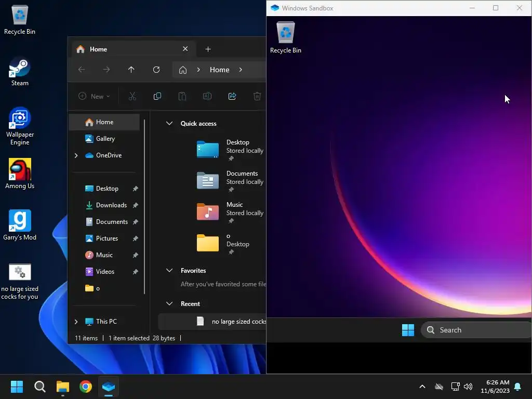The height and width of the screenshot is (399, 532).
Task: Open host Windows Start menu
Action: pos(17,387)
